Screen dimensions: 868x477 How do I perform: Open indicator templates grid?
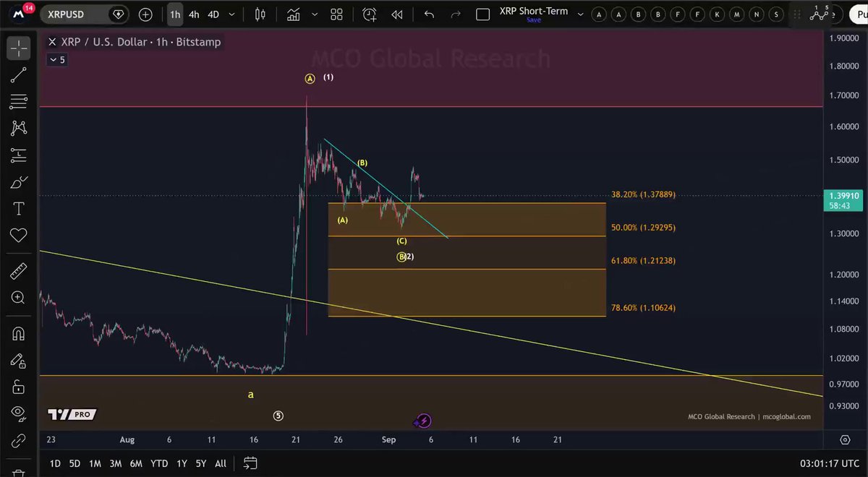[336, 14]
